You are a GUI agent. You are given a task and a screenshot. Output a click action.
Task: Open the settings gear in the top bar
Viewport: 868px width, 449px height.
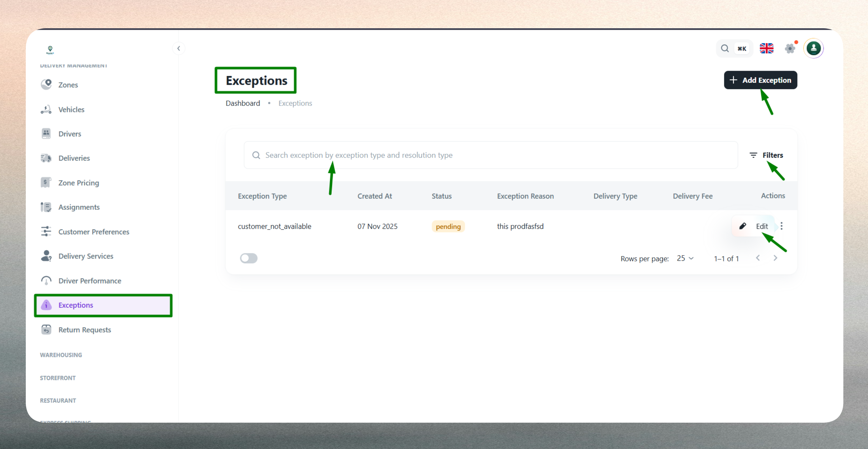[790, 48]
